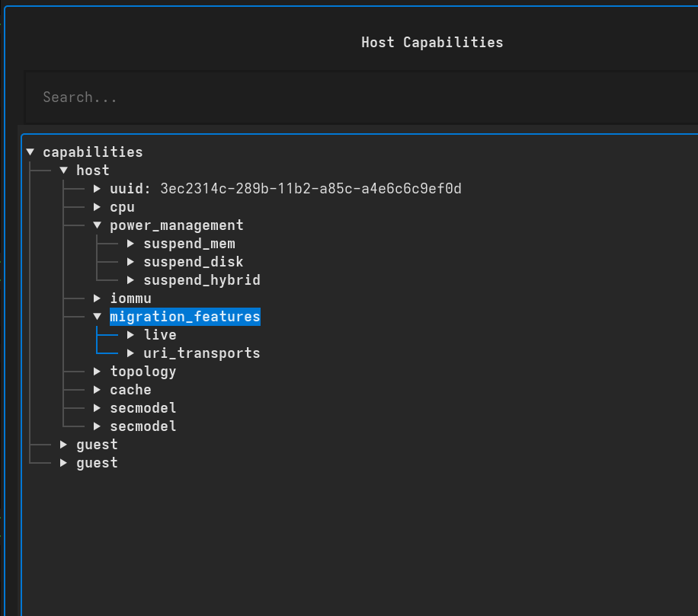Expand the live node
Viewport: 698px width, 616px height.
(x=130, y=334)
